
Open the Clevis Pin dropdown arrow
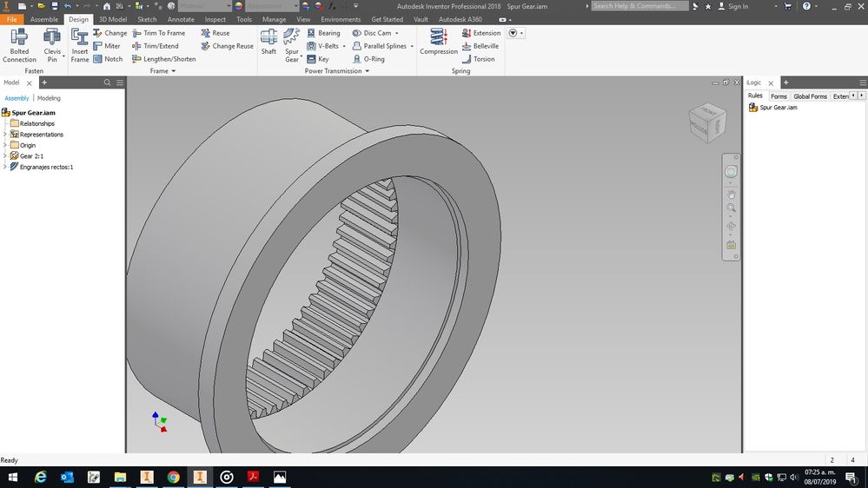pos(63,56)
